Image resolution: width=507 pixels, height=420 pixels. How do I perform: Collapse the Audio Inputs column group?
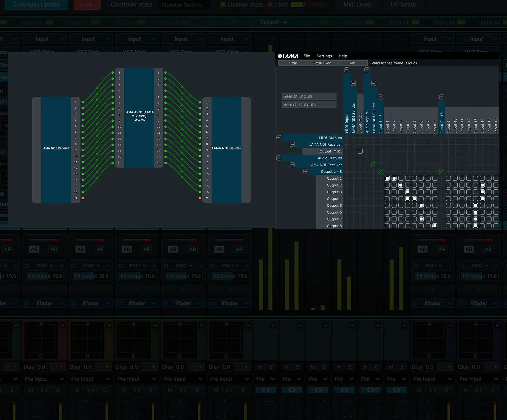367,70
